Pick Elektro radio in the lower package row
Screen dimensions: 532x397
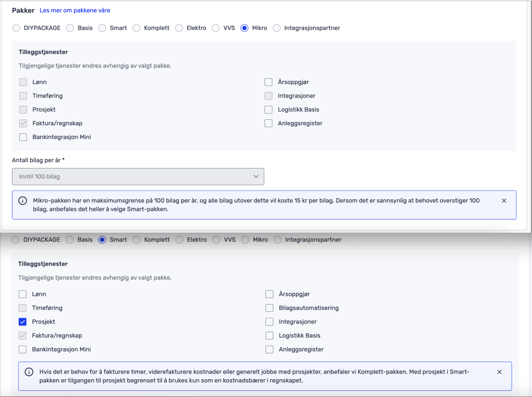pyautogui.click(x=180, y=240)
